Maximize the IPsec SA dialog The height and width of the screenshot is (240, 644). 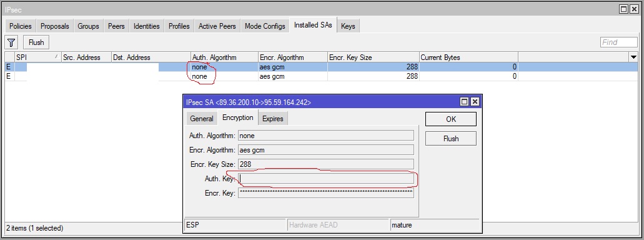465,102
